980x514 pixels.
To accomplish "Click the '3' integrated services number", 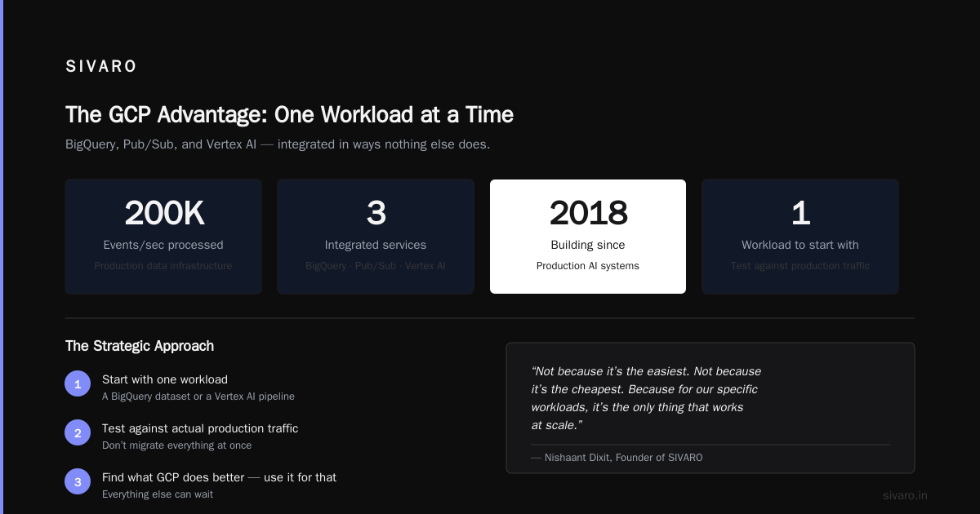I will [x=376, y=213].
